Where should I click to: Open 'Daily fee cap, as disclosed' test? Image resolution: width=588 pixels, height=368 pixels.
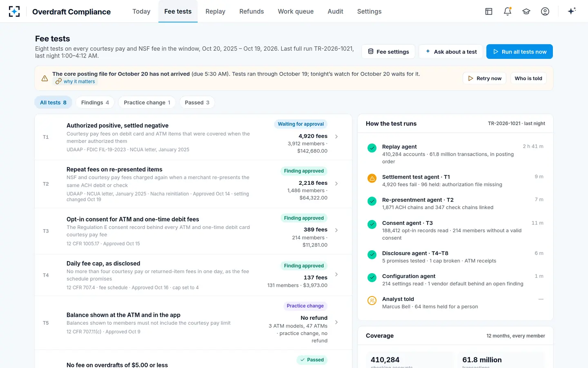(x=103, y=263)
